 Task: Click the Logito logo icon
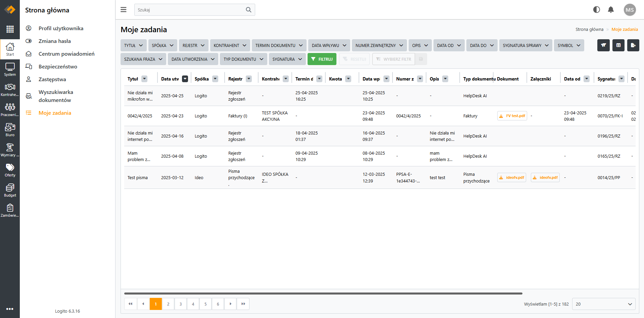click(x=10, y=10)
